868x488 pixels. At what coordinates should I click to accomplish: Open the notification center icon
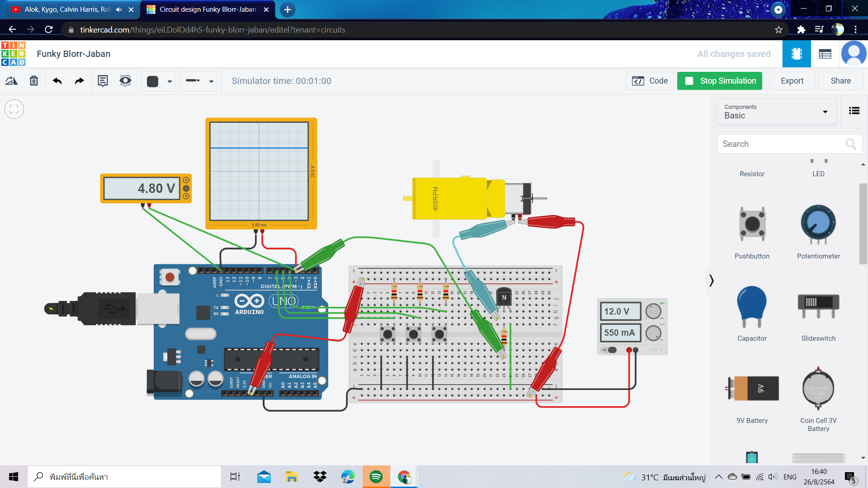(850, 477)
